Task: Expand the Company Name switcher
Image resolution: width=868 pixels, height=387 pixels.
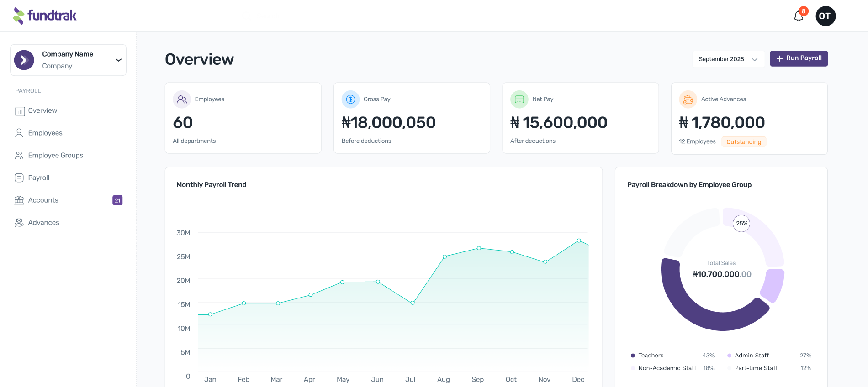Action: [68, 60]
